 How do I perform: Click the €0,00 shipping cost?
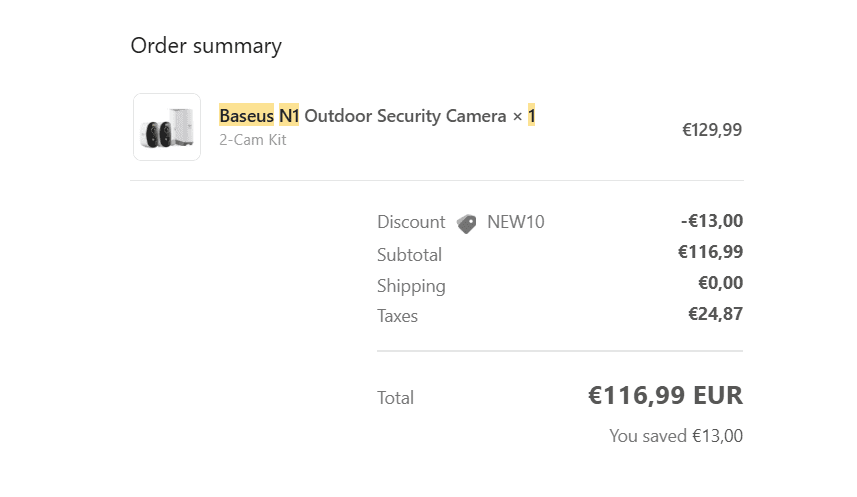tap(720, 283)
